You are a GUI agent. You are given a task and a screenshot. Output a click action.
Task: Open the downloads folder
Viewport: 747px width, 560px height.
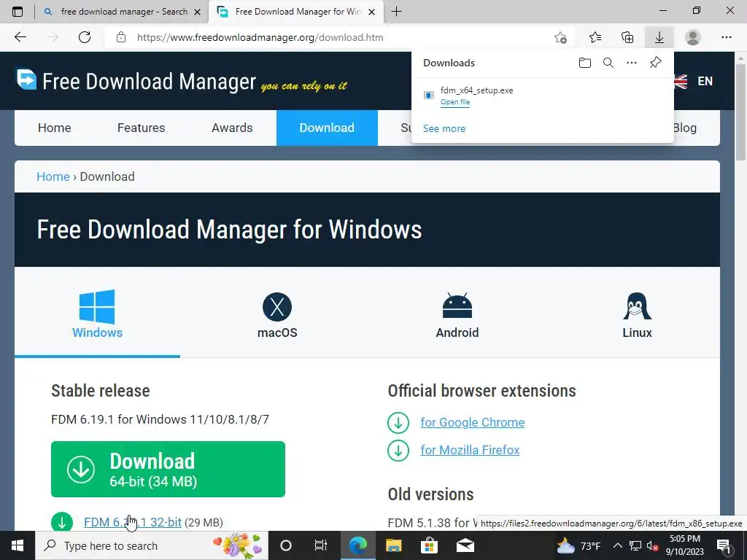584,63
